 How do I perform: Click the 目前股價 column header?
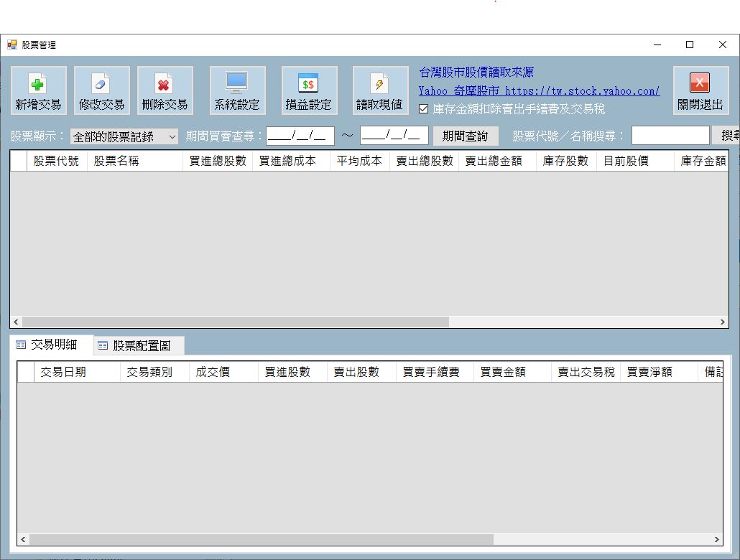pyautogui.click(x=635, y=161)
